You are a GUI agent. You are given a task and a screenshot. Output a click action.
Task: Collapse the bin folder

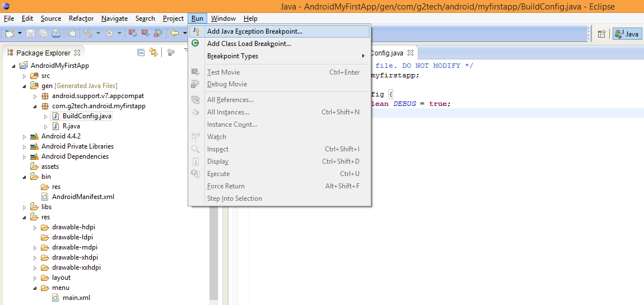[24, 177]
